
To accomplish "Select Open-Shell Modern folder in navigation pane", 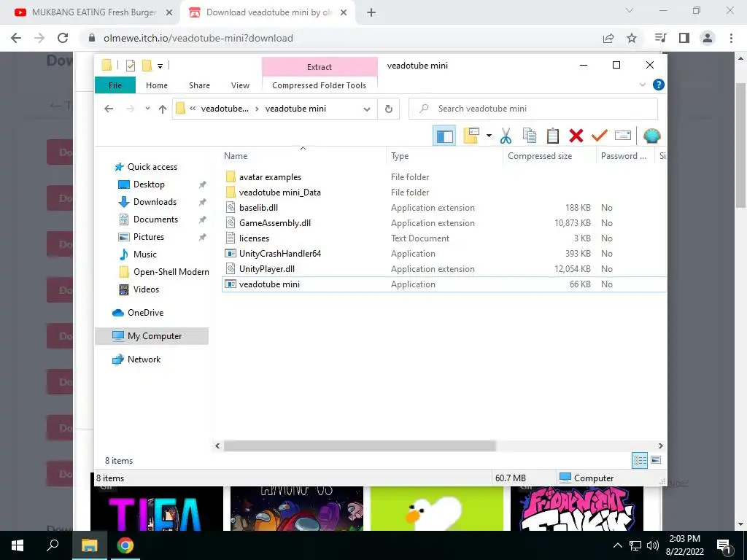I will (x=171, y=272).
